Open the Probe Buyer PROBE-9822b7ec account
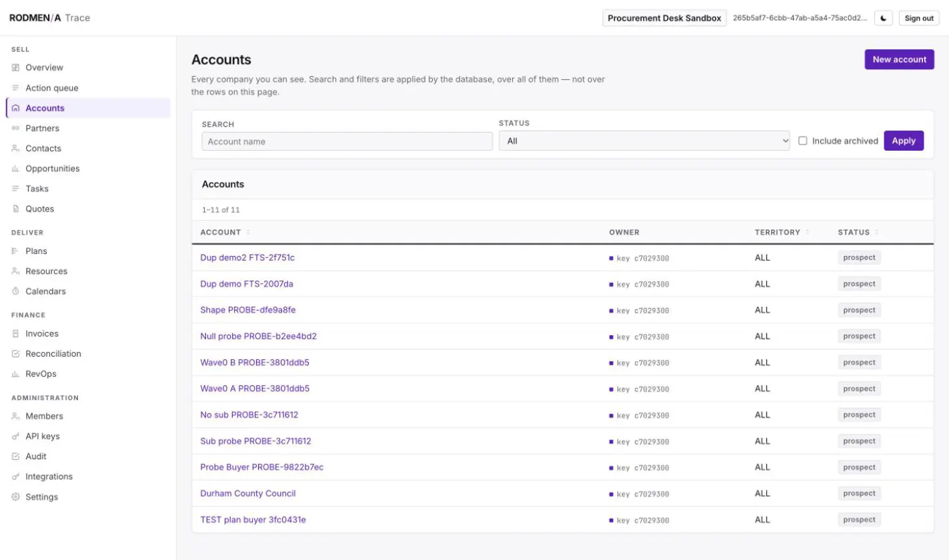This screenshot has width=949, height=560. pyautogui.click(x=261, y=467)
